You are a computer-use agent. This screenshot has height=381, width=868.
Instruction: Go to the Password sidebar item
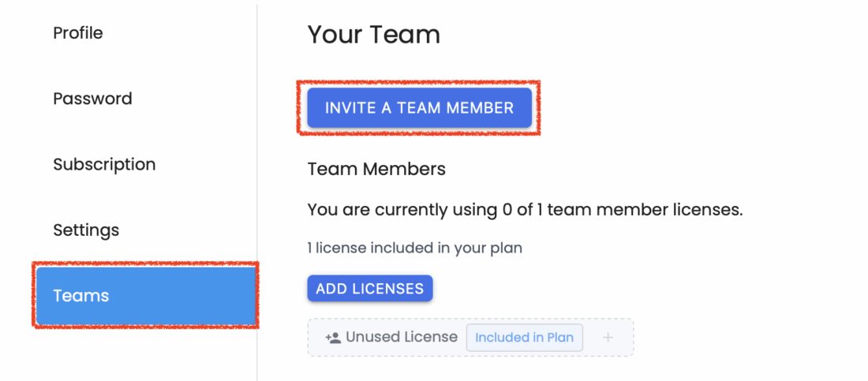(92, 99)
